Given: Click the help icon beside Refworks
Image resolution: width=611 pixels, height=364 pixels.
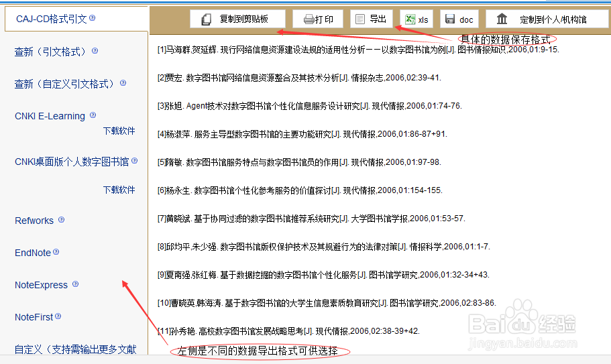Looking at the screenshot, I should click(61, 220).
